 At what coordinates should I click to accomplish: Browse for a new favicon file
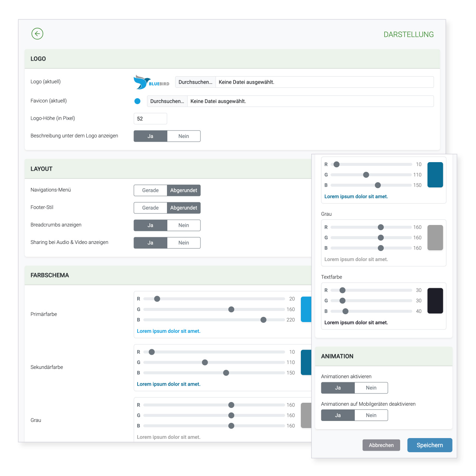pos(167,101)
